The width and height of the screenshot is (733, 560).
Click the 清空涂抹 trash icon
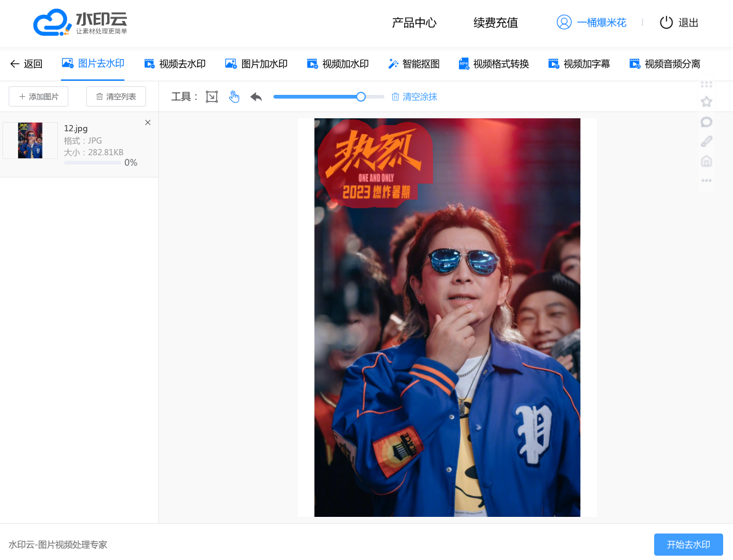395,97
